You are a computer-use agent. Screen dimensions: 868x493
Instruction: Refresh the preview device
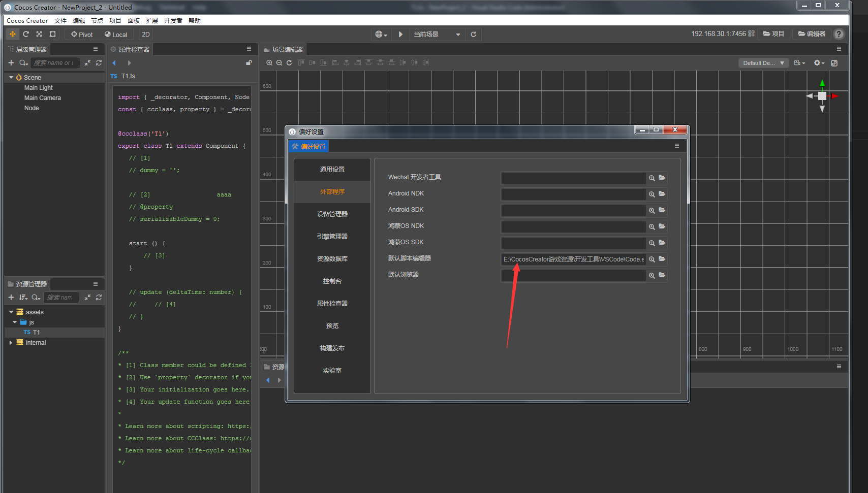pos(473,35)
